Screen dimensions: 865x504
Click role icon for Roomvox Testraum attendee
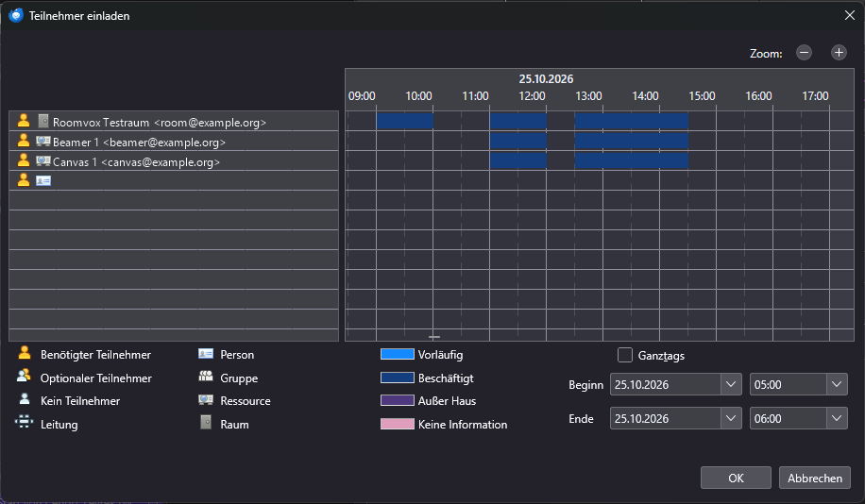coord(24,121)
